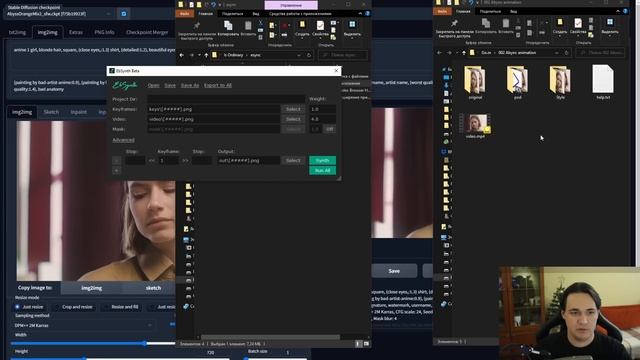Open the EbSynth Open project link
This screenshot has height=360, width=640.
[x=153, y=85]
